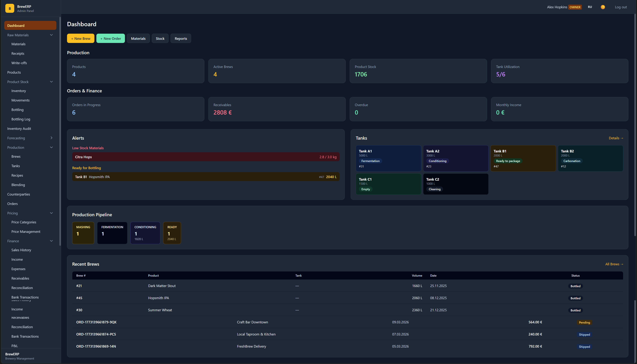Open the tanks Details link

click(616, 138)
